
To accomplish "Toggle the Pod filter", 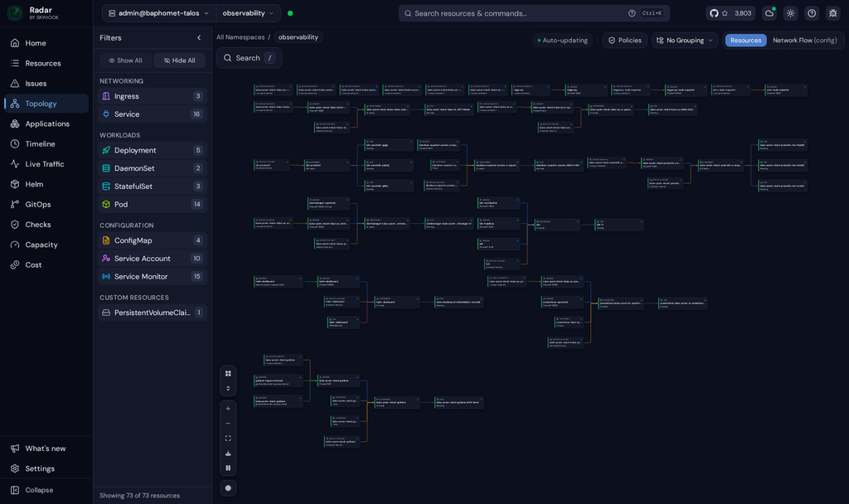I will [x=153, y=204].
